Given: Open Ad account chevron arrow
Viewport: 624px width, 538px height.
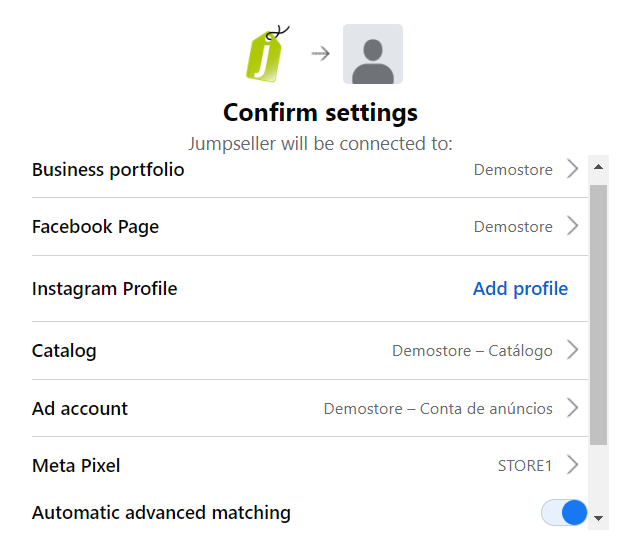Looking at the screenshot, I should point(573,408).
